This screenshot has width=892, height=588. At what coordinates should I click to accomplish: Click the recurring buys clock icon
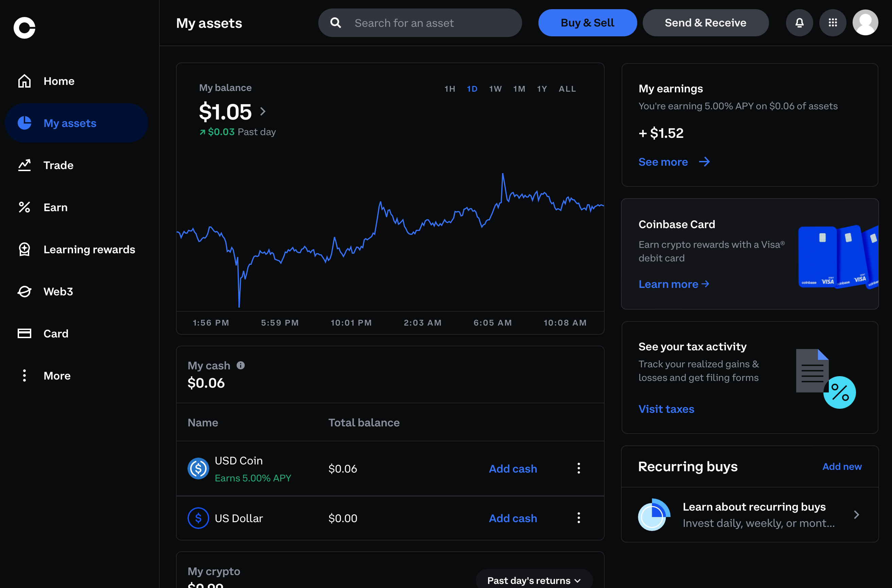654,515
